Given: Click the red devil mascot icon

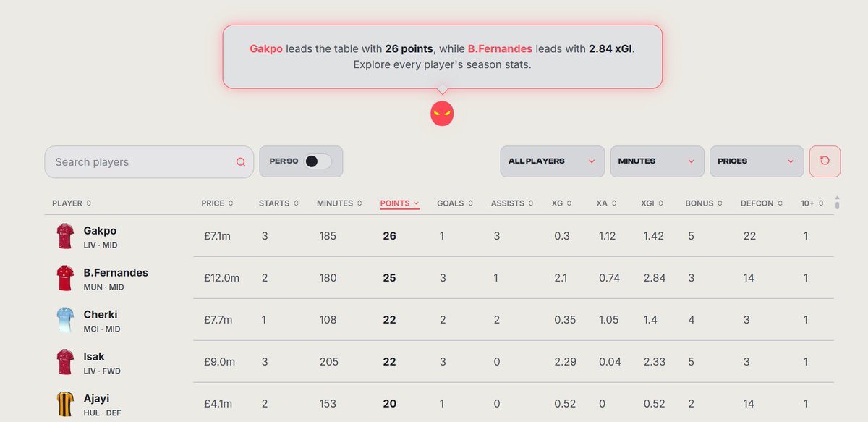Looking at the screenshot, I should pos(442,114).
